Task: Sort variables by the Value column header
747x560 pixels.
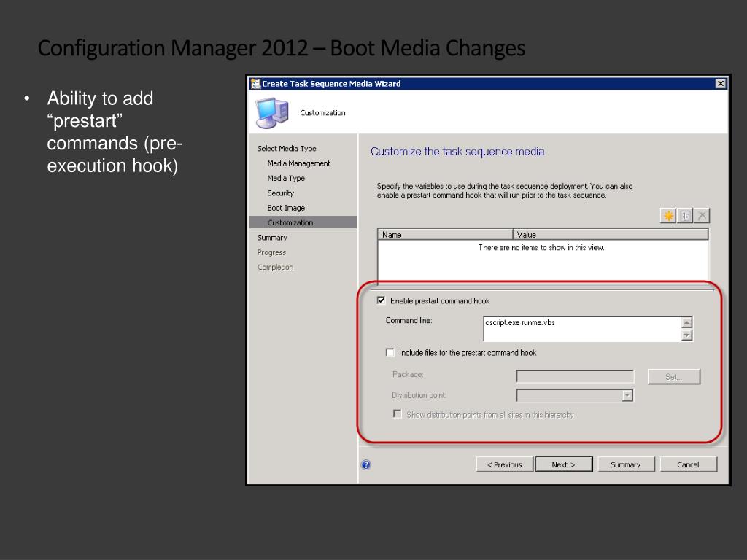Action: 611,234
